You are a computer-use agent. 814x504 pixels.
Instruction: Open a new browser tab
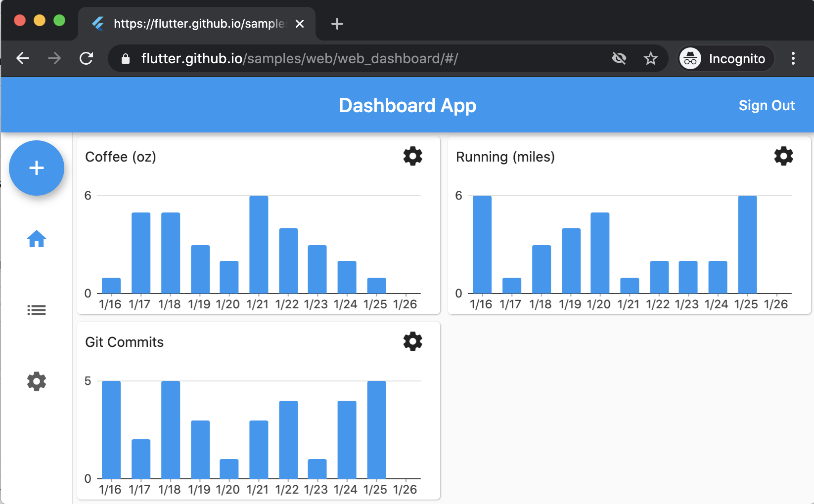click(x=337, y=23)
